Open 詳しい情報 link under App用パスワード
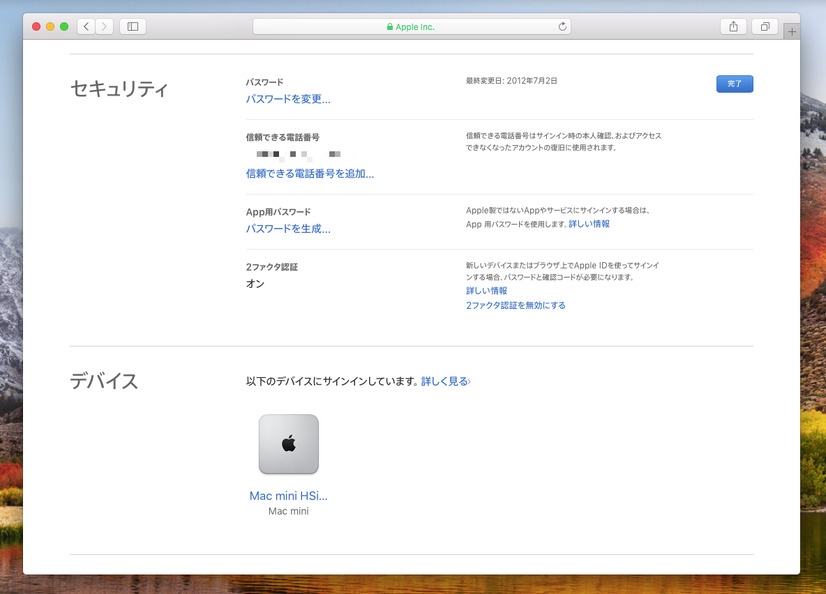Image resolution: width=826 pixels, height=594 pixels. click(x=589, y=224)
